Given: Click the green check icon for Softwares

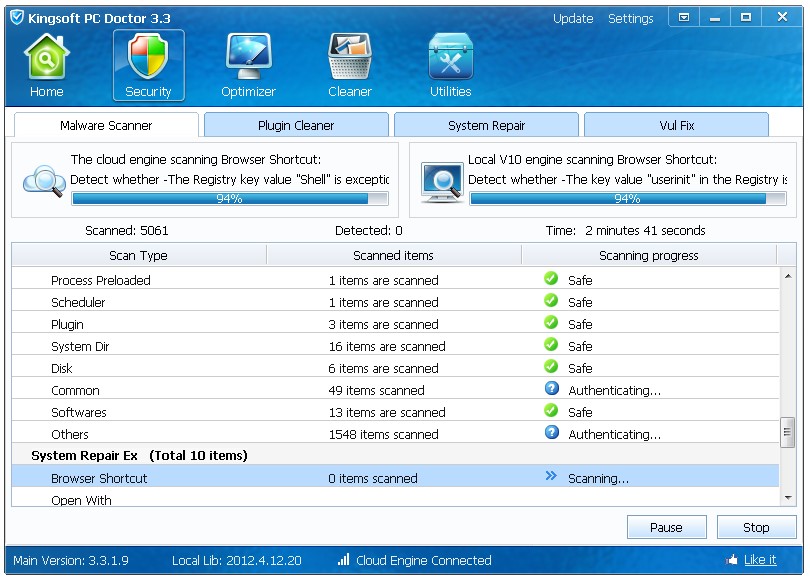Looking at the screenshot, I should (x=551, y=411).
